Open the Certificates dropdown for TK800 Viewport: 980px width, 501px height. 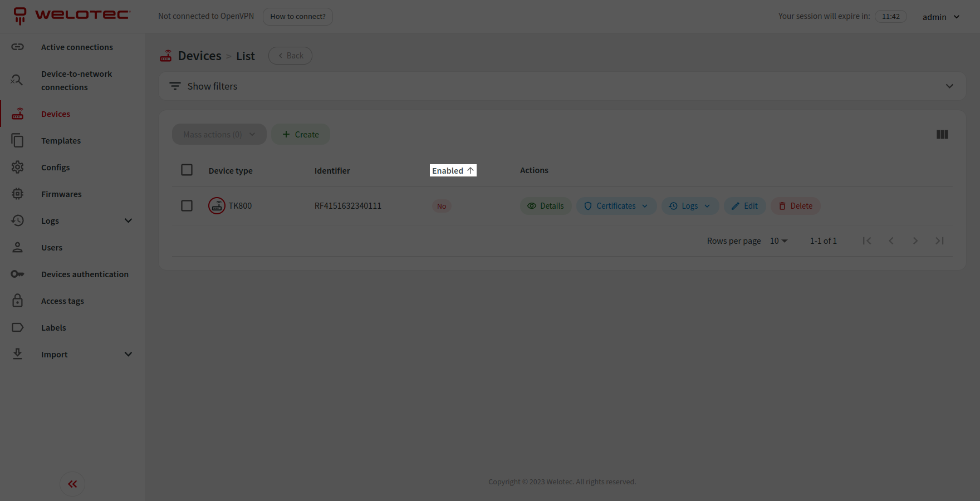(616, 206)
